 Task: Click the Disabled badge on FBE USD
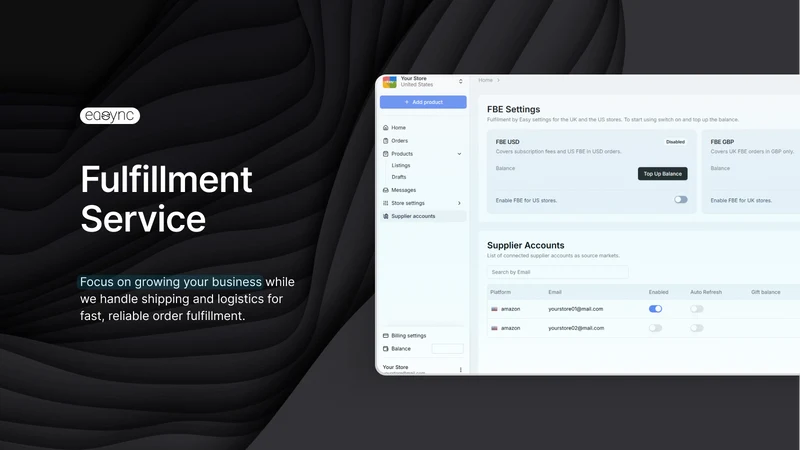pyautogui.click(x=676, y=142)
